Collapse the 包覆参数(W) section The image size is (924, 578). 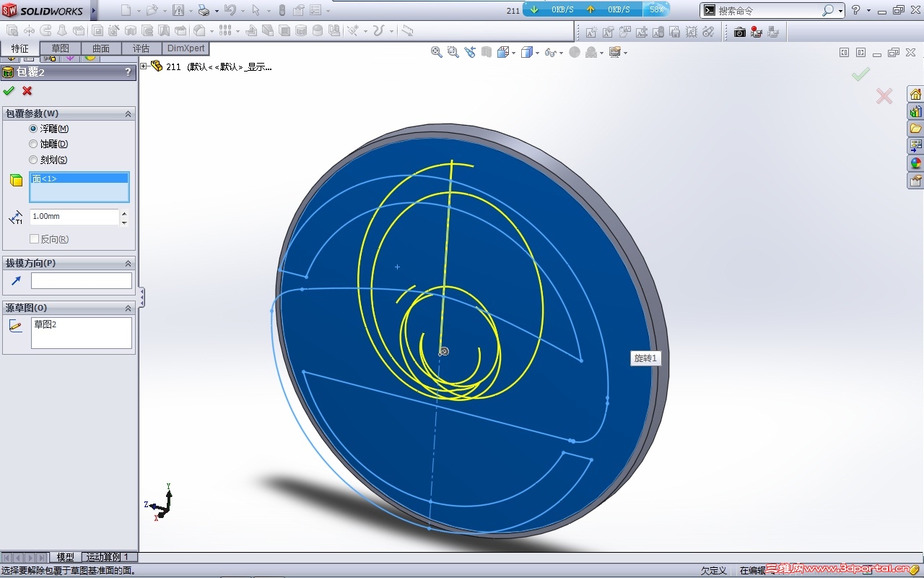[x=128, y=114]
